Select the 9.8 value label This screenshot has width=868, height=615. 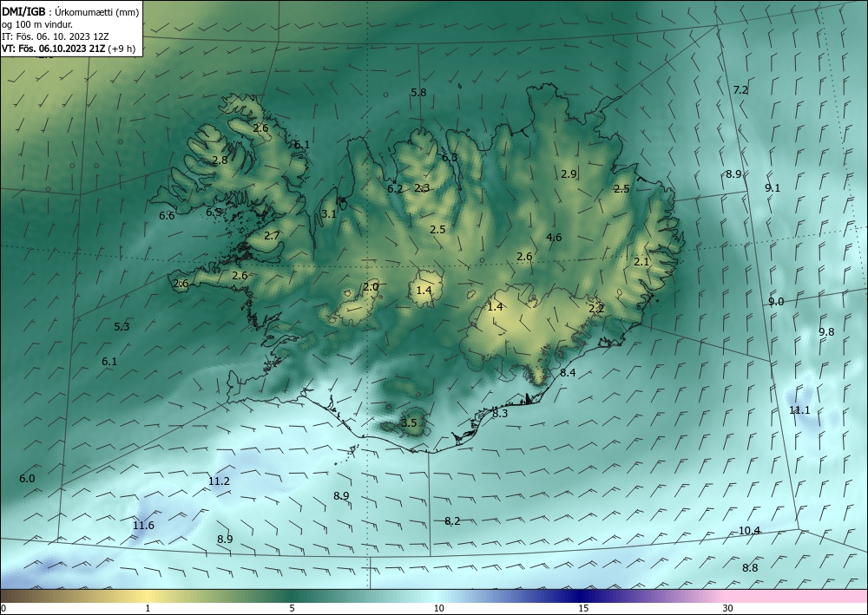tap(826, 332)
